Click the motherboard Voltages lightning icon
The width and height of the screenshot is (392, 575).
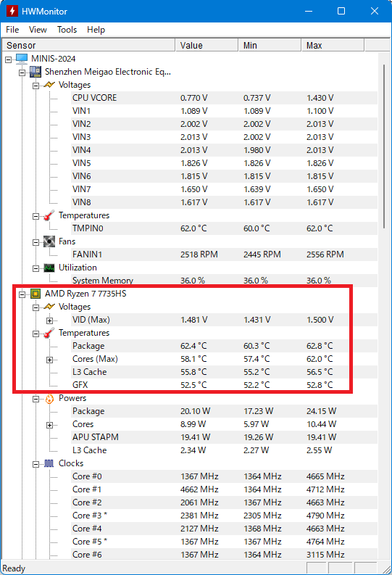point(49,85)
